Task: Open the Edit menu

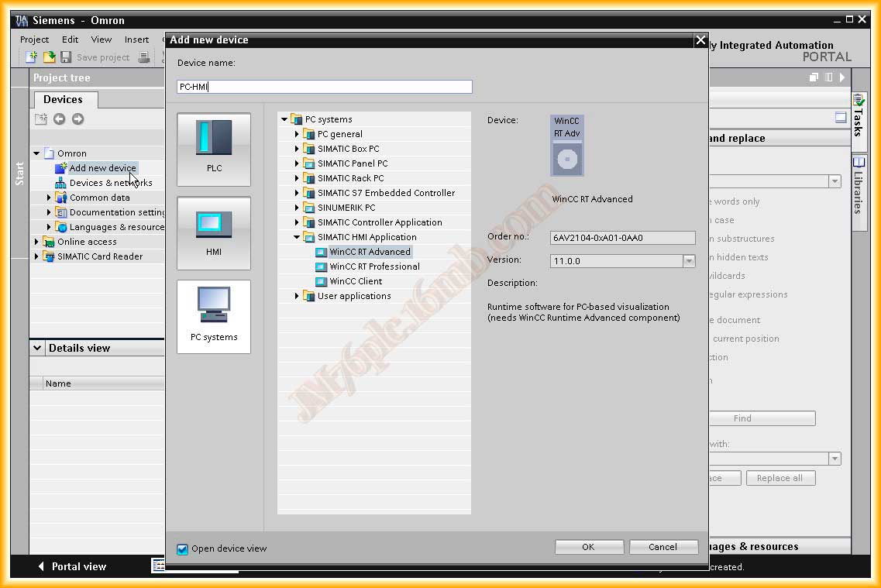Action: [x=70, y=40]
